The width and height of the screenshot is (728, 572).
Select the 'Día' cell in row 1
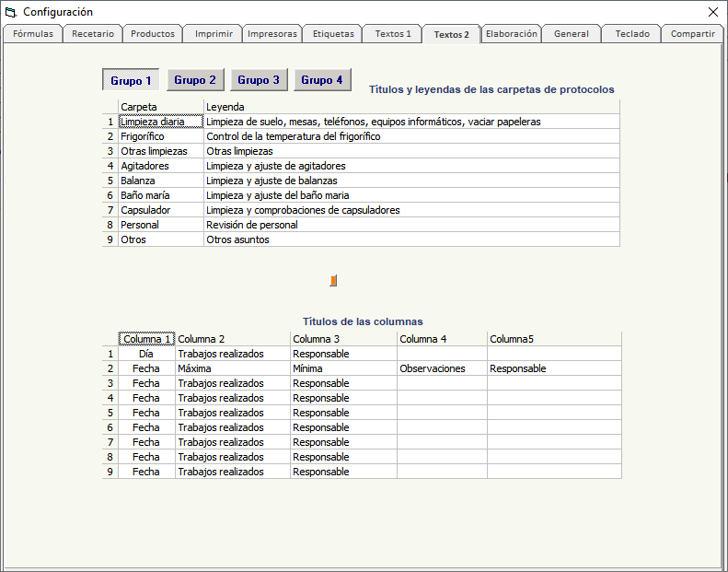point(146,354)
